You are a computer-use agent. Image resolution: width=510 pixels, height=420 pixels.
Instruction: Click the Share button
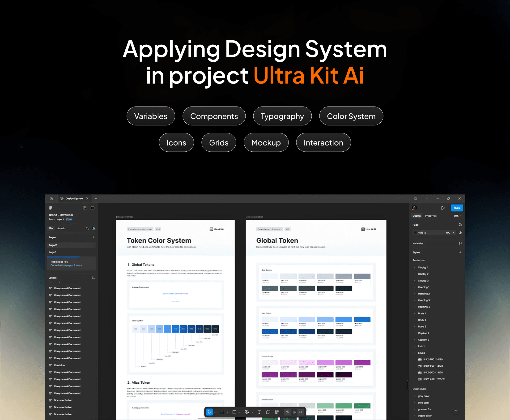coord(457,208)
